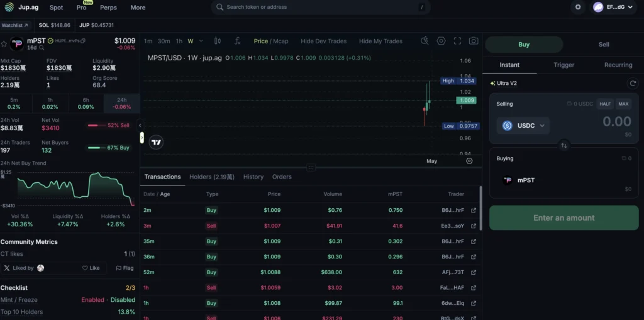644x320 pixels.
Task: Open the settings gear icon
Action: pyautogui.click(x=578, y=7)
